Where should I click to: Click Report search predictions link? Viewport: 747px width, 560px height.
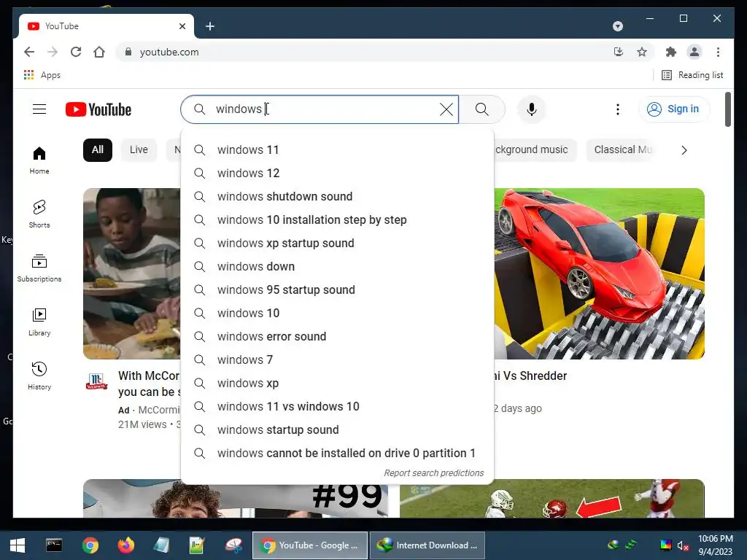[433, 472]
